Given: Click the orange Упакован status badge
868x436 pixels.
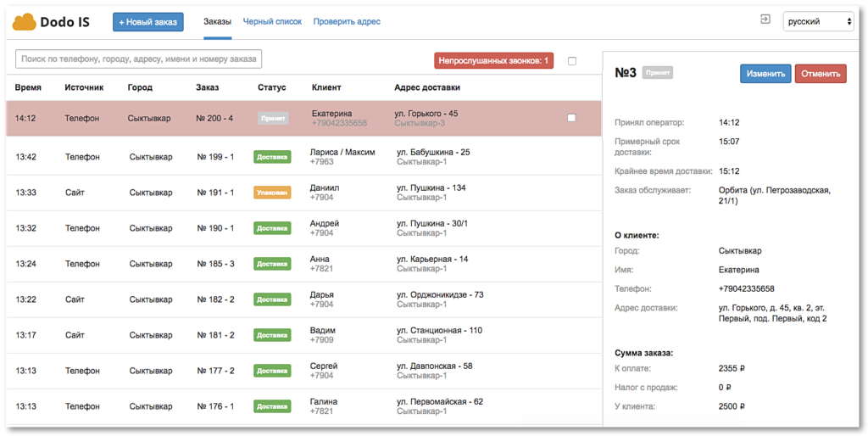Looking at the screenshot, I should click(272, 193).
